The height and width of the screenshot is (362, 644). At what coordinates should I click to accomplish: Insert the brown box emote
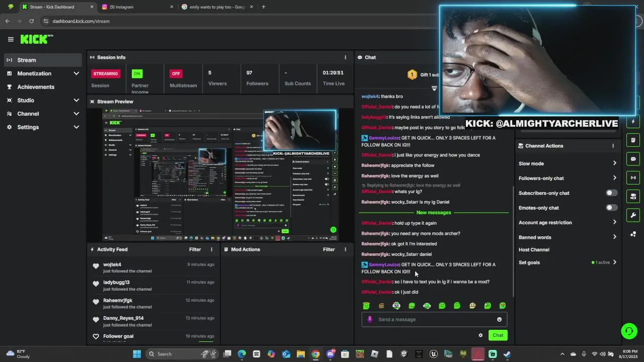(381, 306)
